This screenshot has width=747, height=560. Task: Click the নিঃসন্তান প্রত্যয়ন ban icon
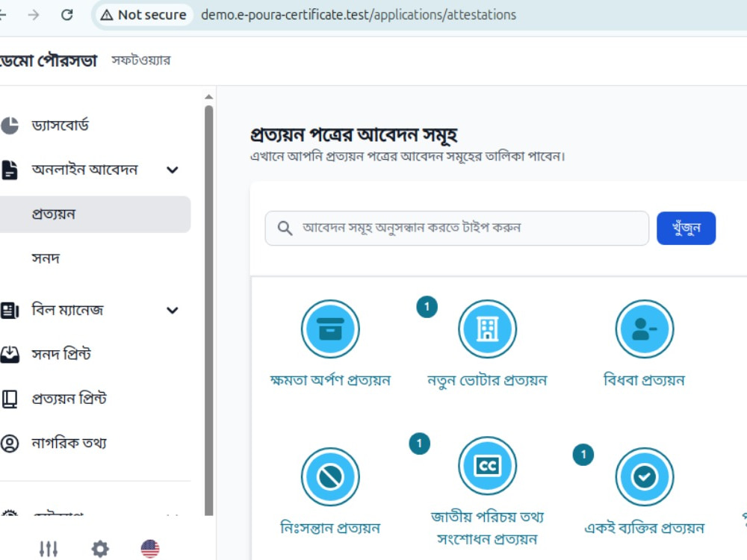(330, 476)
